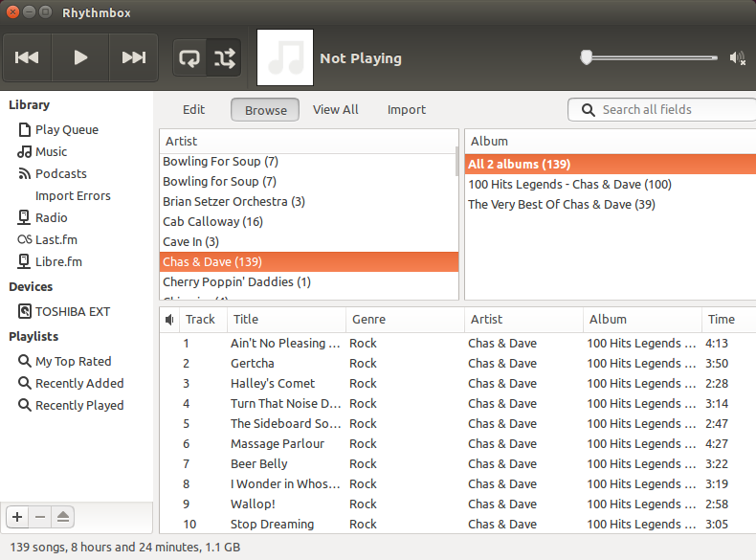
Task: Click the Album browser column header
Action: point(611,142)
